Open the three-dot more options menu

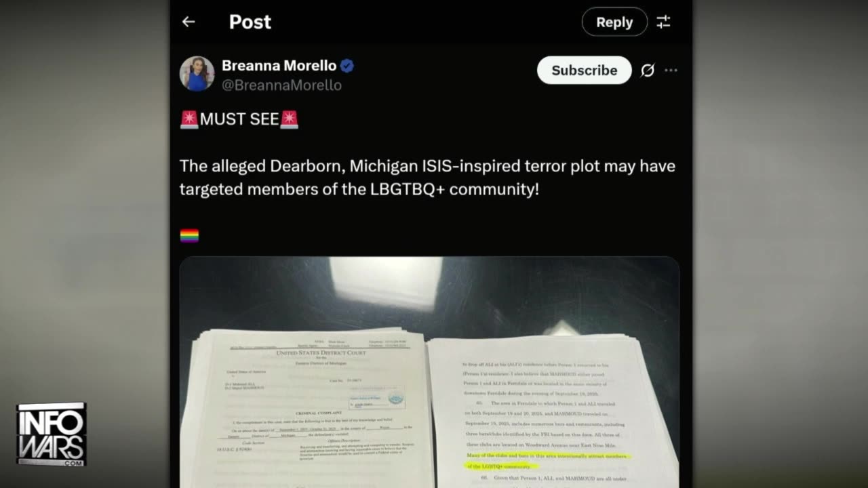(671, 70)
